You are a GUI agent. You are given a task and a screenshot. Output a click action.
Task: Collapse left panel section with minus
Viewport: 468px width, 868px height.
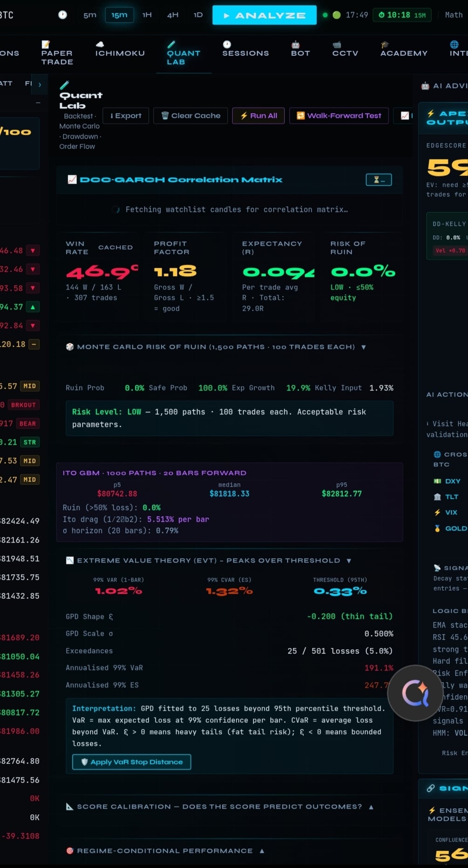(x=38, y=102)
